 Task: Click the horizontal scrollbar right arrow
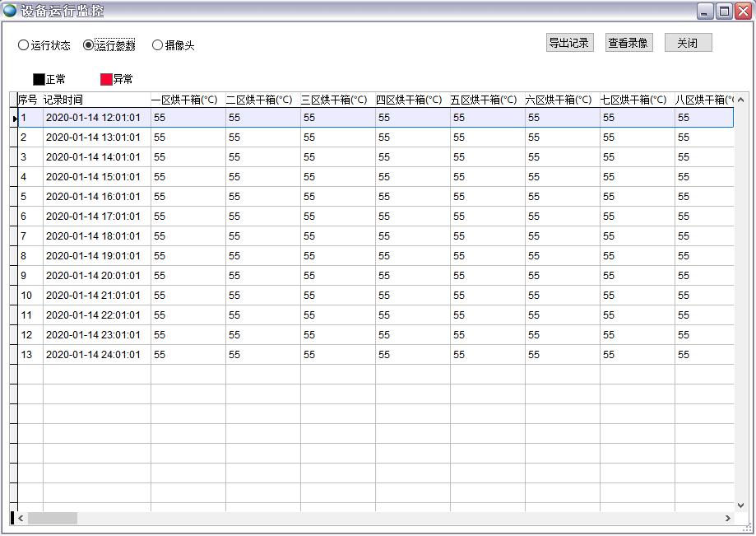[728, 518]
